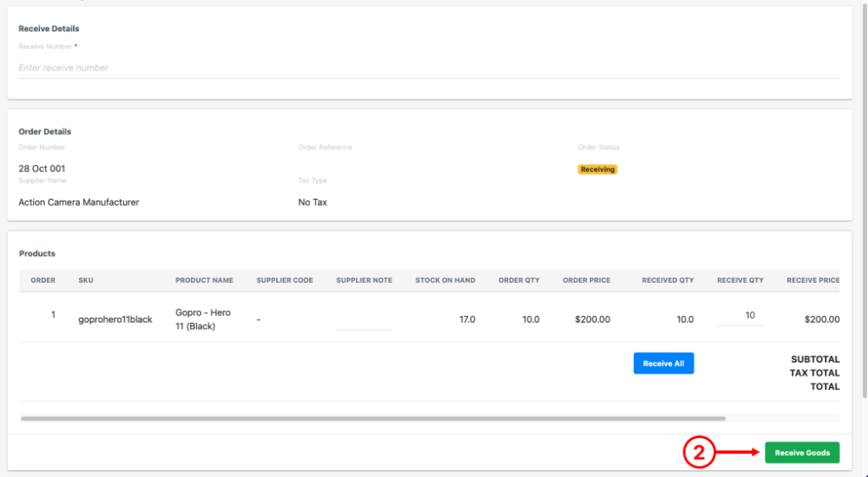Screen dimensions: 868x477
Task: Click the Action Camera Manufacturer supplier name
Action: [79, 202]
